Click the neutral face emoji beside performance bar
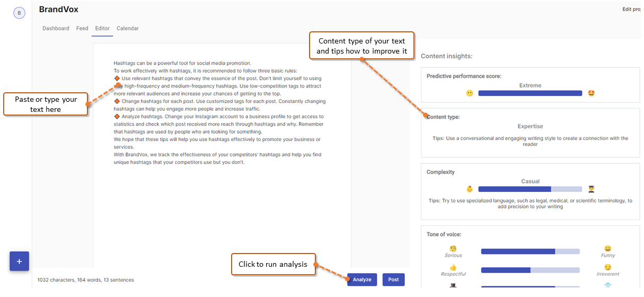 (470, 93)
